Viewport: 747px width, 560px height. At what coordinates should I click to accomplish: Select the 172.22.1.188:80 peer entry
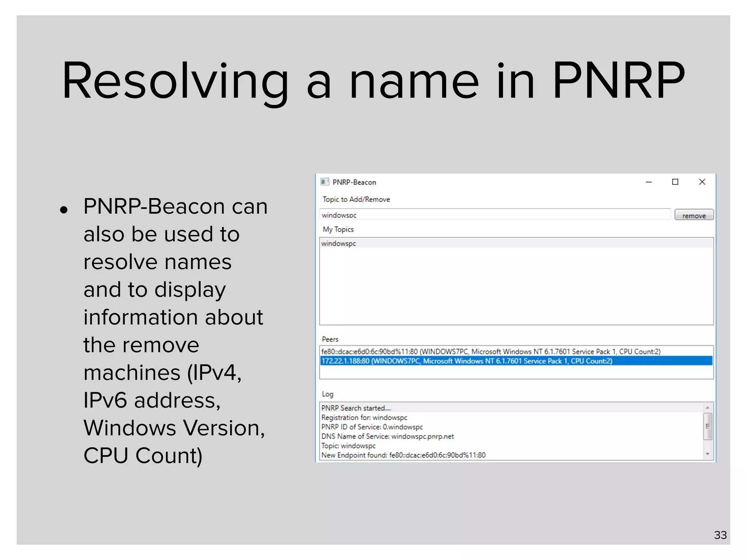[x=516, y=361]
